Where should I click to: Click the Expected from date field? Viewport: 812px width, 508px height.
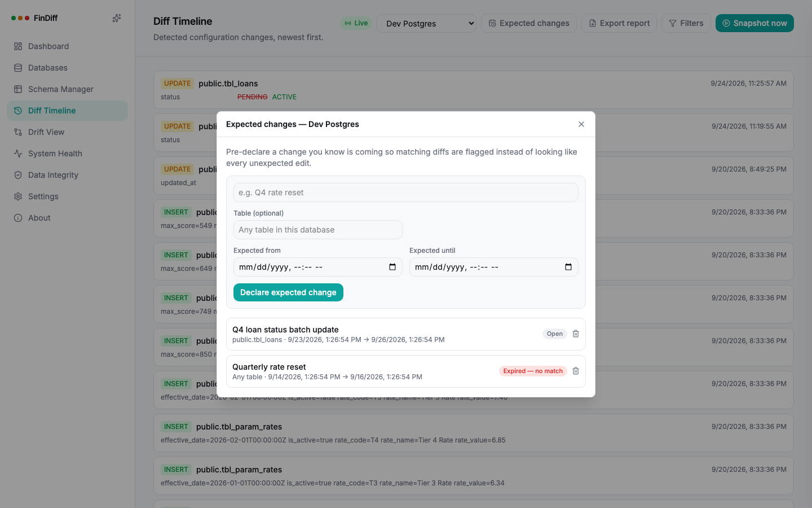click(318, 267)
